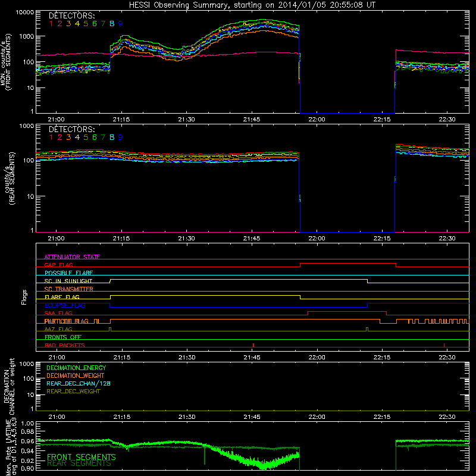Click the Flags vertical axis title
Screen dimensions: 476x476
[24, 297]
